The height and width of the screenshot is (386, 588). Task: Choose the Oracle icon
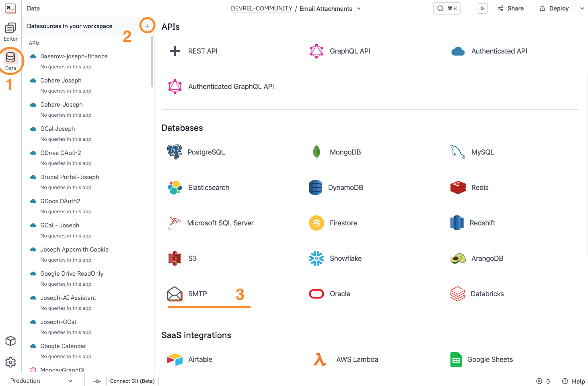coord(317,294)
